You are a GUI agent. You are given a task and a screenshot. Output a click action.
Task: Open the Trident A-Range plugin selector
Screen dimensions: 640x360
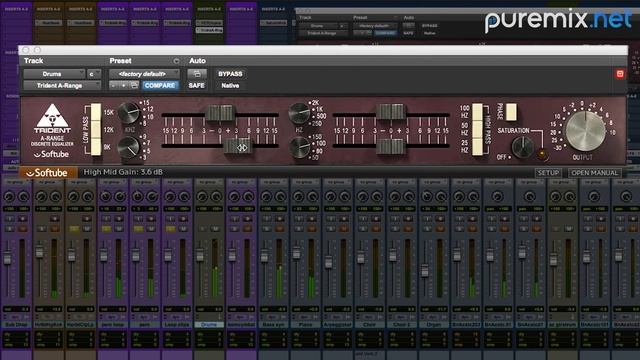(62, 85)
